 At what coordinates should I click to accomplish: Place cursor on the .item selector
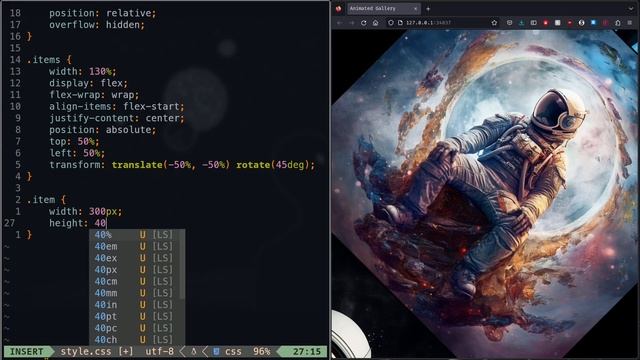[41, 200]
